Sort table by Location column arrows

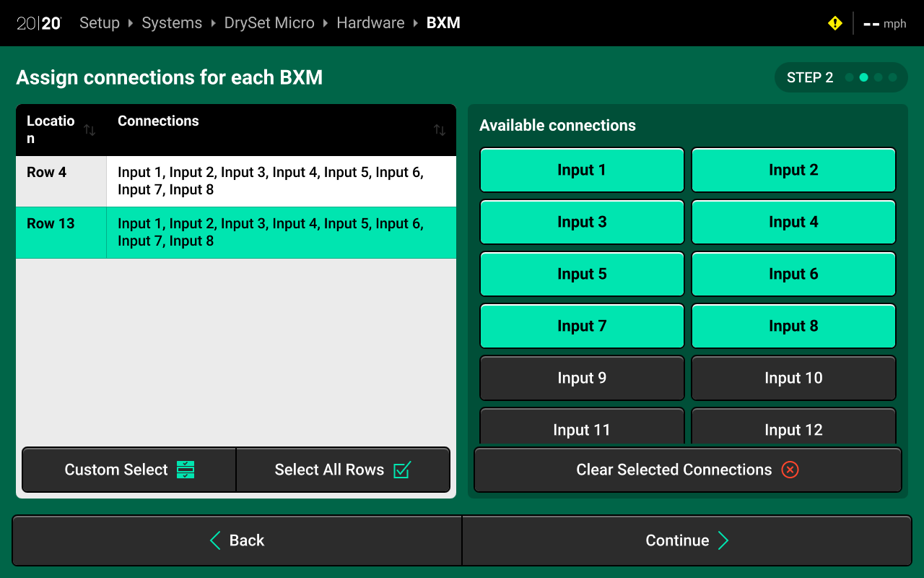90,130
